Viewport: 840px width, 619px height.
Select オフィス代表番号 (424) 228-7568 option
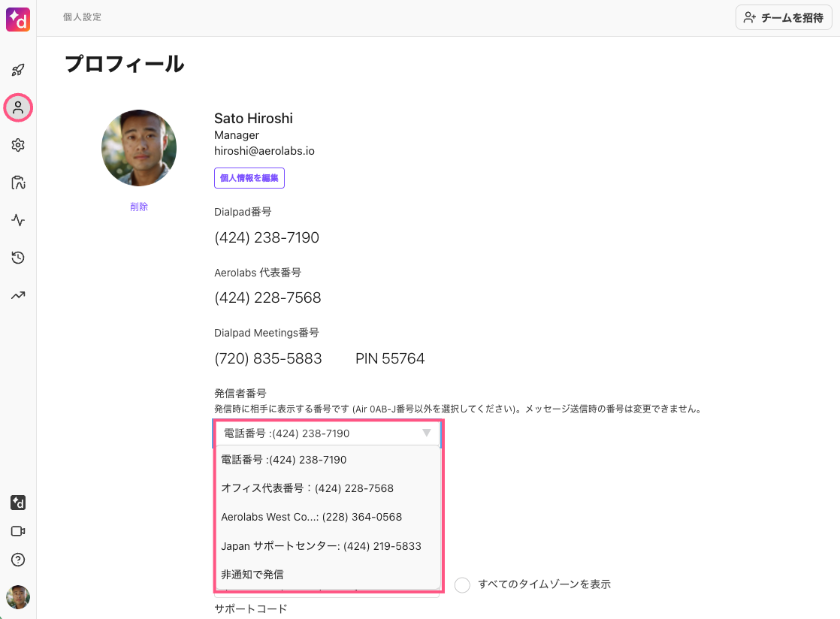tap(328, 488)
